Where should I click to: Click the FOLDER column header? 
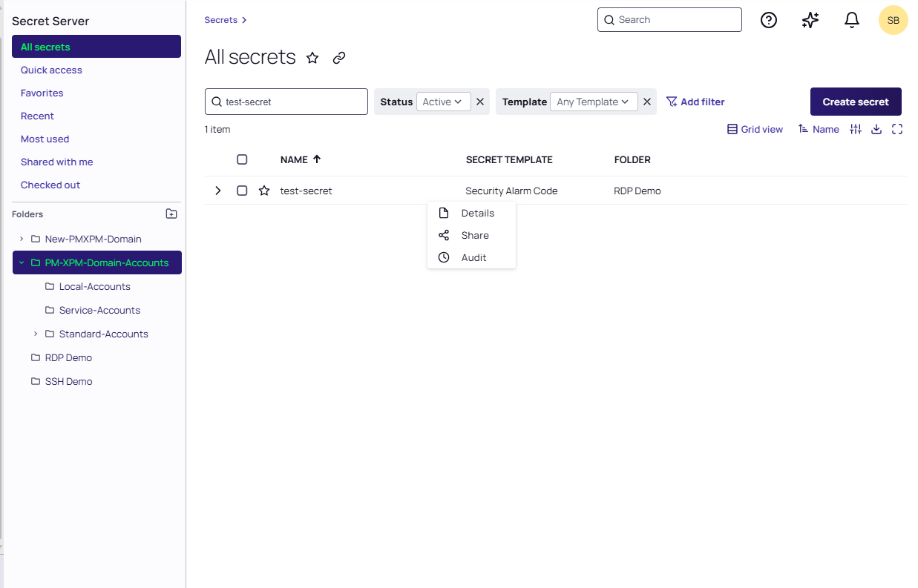(632, 159)
